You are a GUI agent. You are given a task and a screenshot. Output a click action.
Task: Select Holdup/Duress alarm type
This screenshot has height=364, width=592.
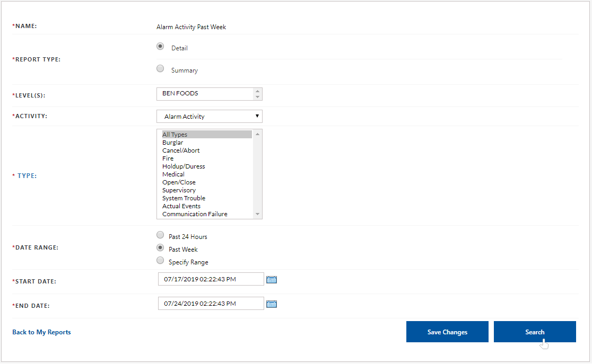(184, 166)
